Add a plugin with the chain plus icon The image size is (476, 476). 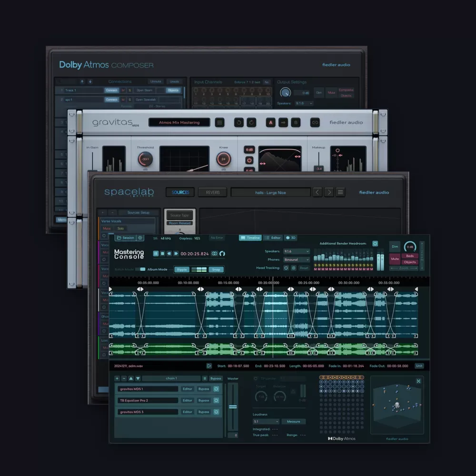pyautogui.click(x=117, y=378)
